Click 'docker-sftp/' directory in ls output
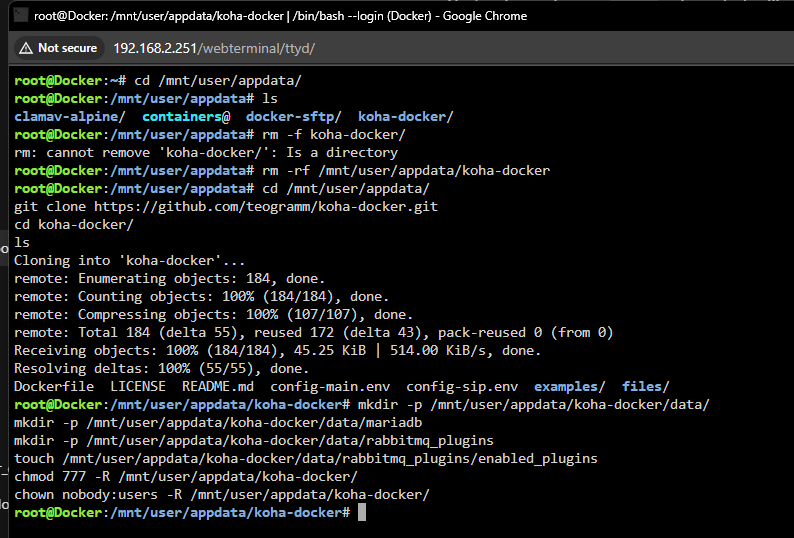The height and width of the screenshot is (538, 794). click(x=294, y=117)
